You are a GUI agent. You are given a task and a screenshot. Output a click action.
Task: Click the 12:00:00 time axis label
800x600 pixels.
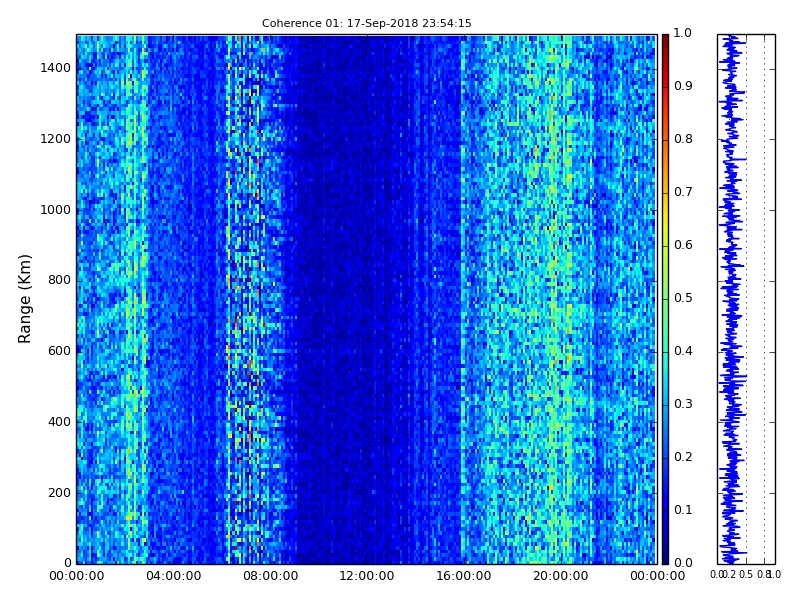point(367,576)
